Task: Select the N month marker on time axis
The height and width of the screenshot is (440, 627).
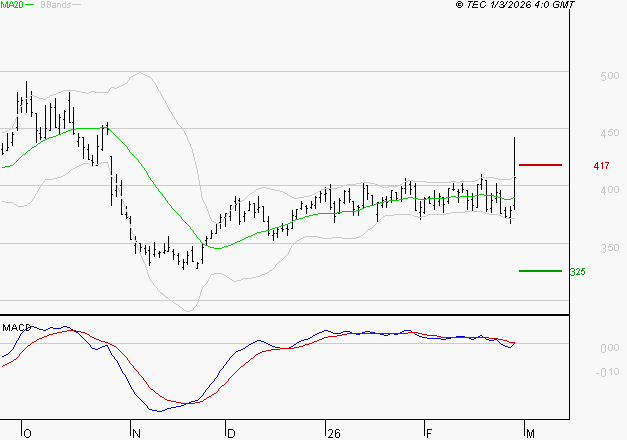Action: [134, 433]
